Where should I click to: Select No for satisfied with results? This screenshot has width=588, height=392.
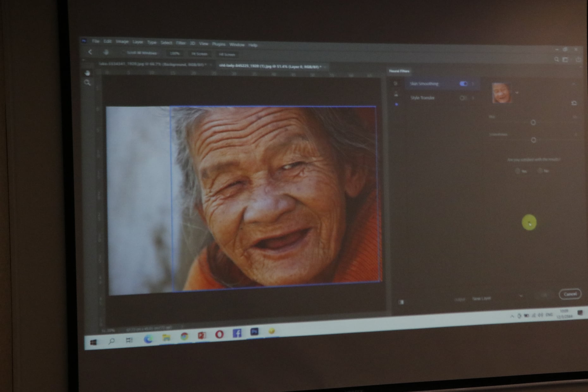tap(540, 171)
